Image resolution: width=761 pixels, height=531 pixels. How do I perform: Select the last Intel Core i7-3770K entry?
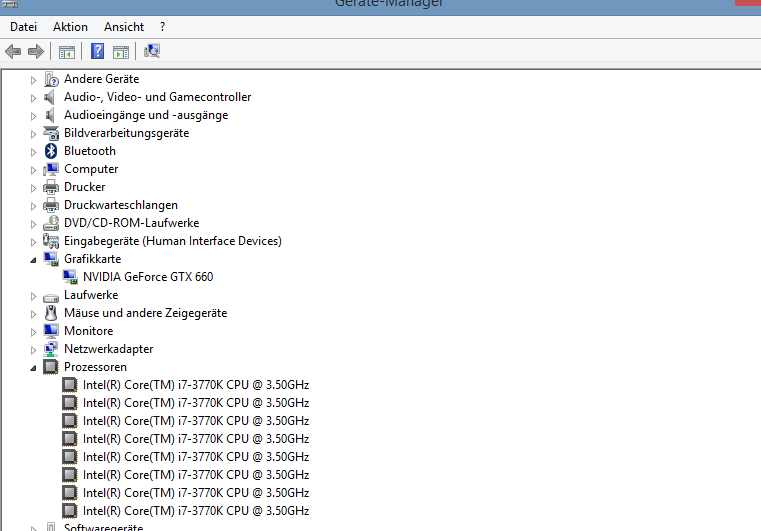pyautogui.click(x=196, y=511)
